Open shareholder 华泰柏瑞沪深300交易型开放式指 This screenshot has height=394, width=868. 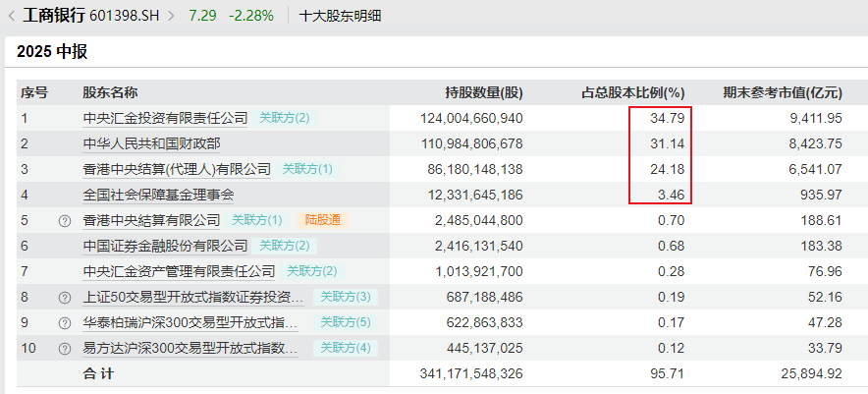(190, 322)
